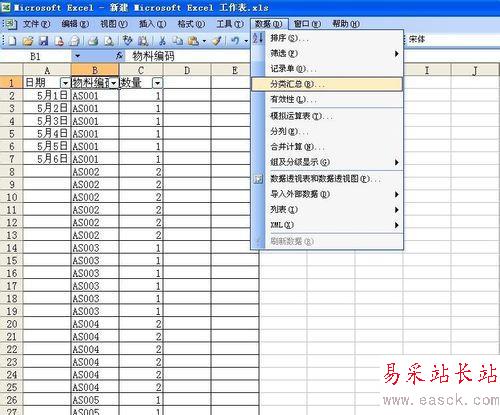Click the font name box 宋体

point(453,39)
